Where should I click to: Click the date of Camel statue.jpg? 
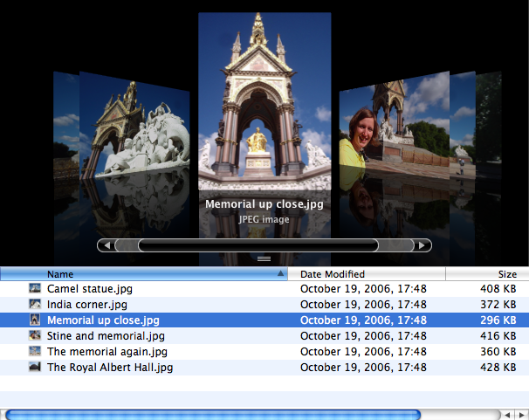(x=363, y=289)
